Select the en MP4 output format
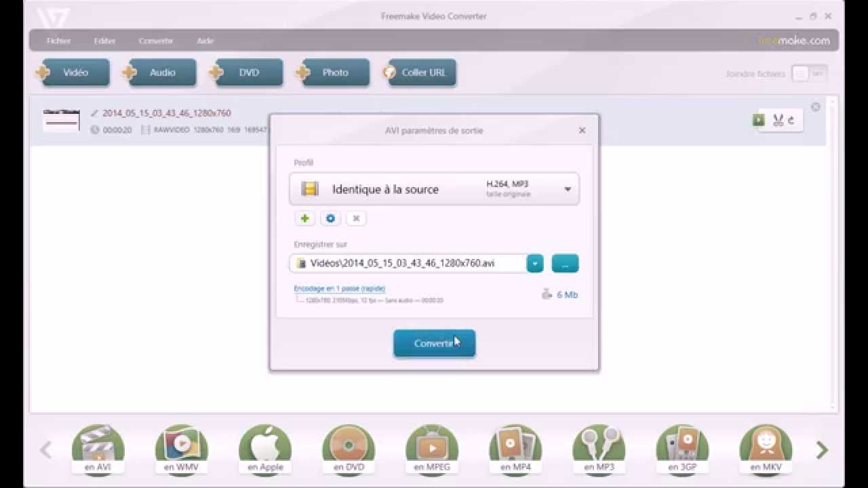The height and width of the screenshot is (488, 868). pyautogui.click(x=515, y=449)
